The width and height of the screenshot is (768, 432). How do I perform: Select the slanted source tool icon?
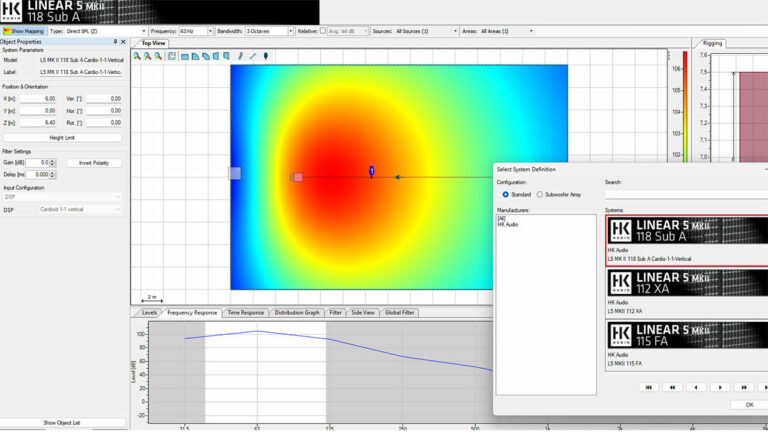click(x=240, y=56)
